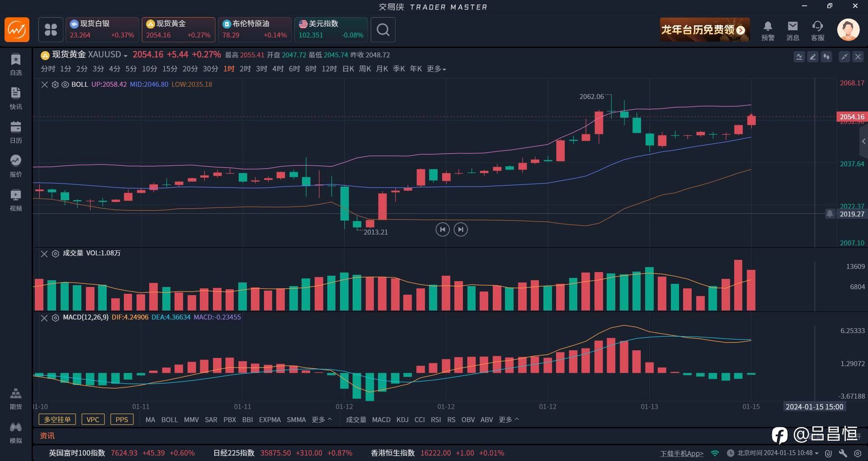
Task: Step chart to previous candle
Action: pyautogui.click(x=442, y=230)
